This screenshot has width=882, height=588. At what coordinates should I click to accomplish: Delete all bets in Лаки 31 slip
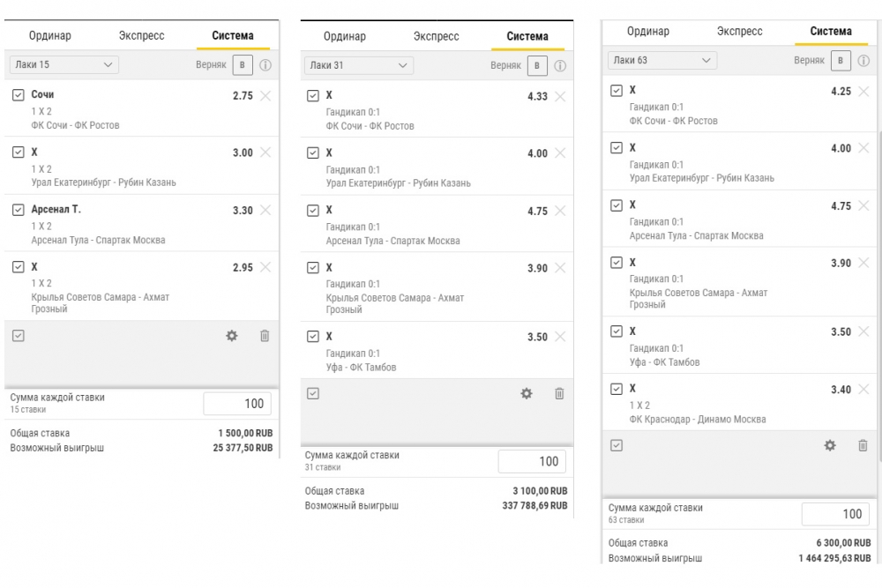click(x=559, y=393)
